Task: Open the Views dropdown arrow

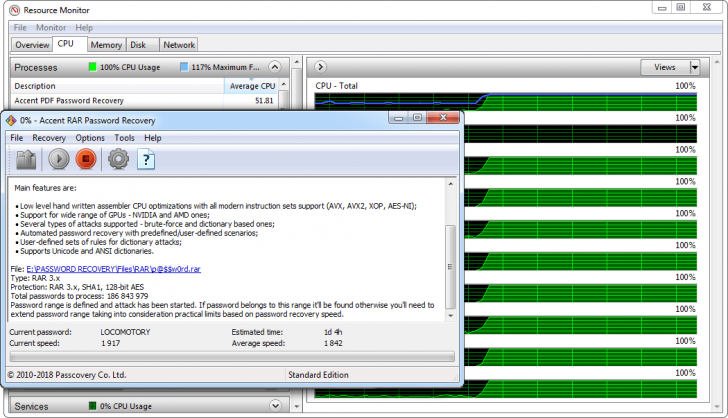Action: click(x=695, y=67)
